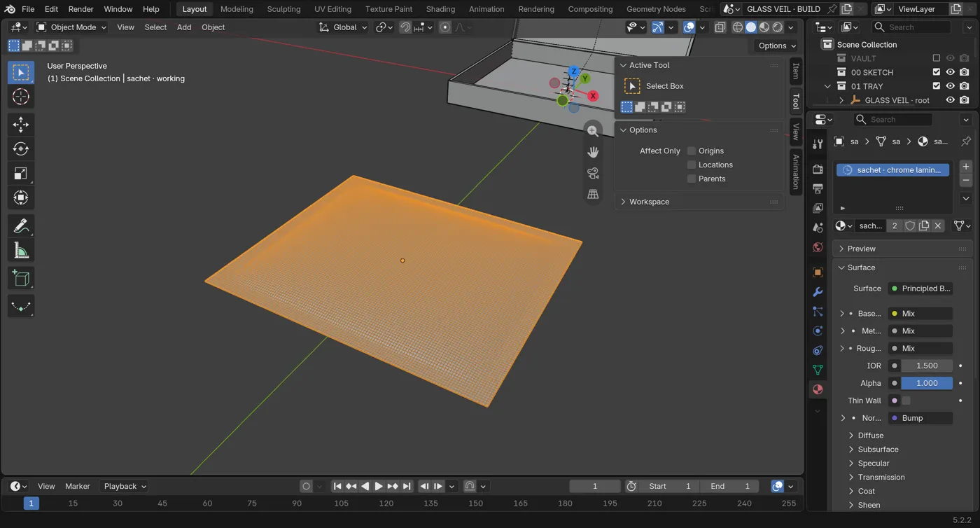Switch to wireframe viewport shading
The width and height of the screenshot is (980, 528).
738,27
